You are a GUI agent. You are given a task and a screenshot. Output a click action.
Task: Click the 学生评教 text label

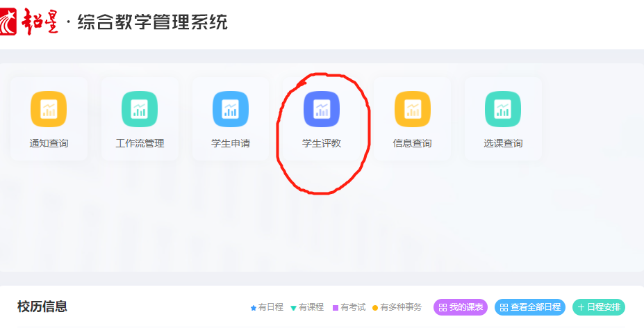click(322, 144)
